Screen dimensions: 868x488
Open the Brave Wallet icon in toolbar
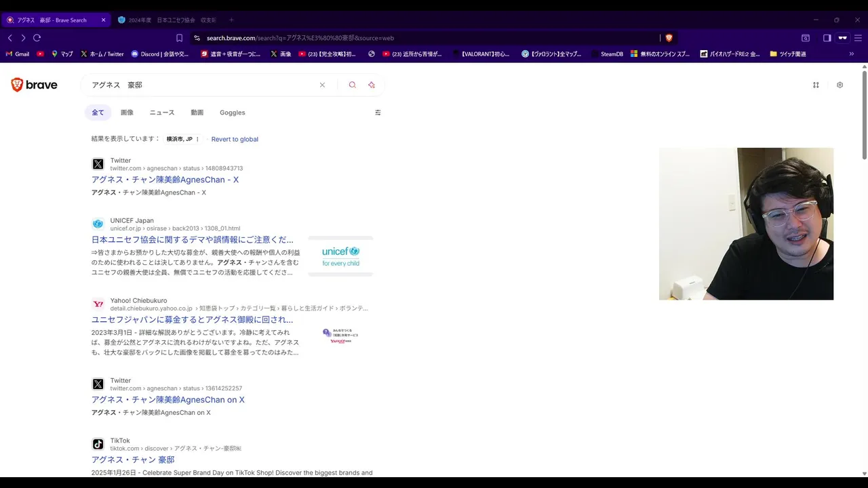[806, 38]
